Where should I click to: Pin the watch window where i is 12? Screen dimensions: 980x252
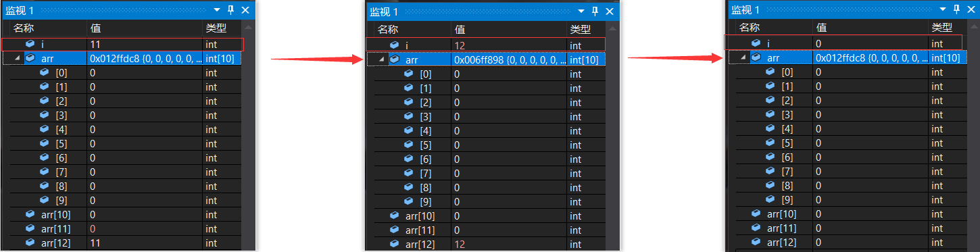coord(595,11)
